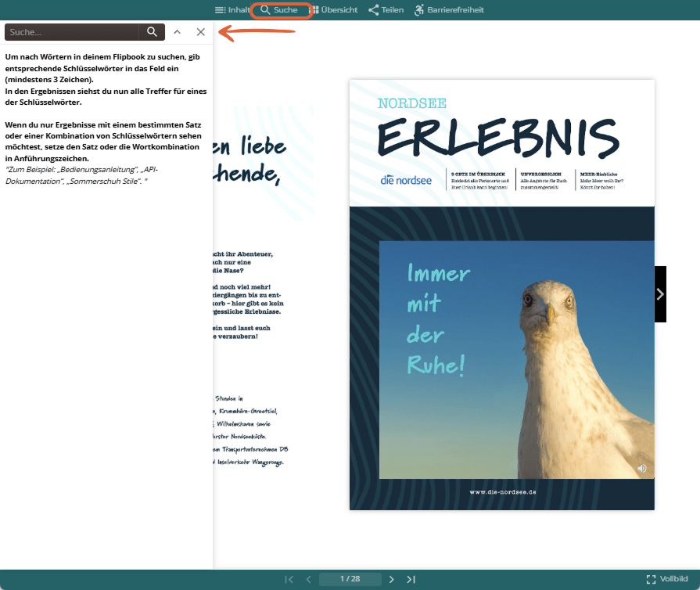
Task: Toggle sound icon on cover image
Action: tap(642, 468)
